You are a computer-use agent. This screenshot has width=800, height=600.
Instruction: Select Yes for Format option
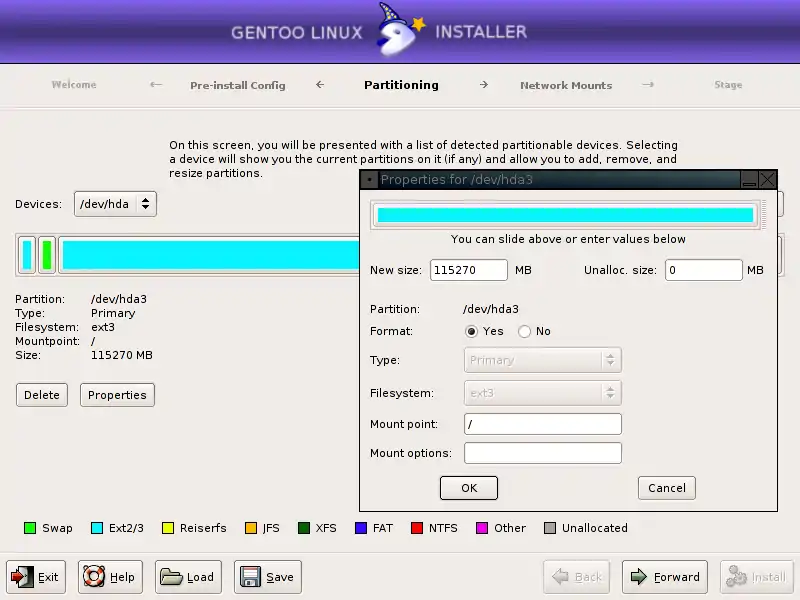(472, 332)
